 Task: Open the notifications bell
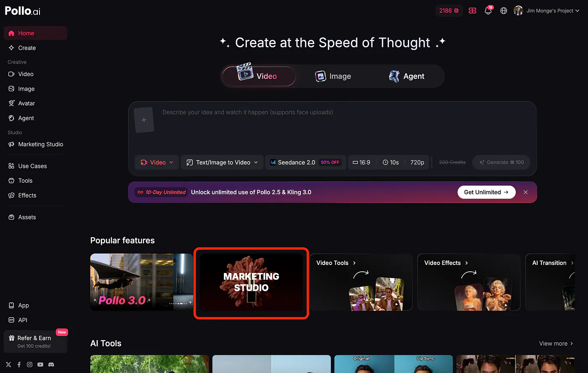coord(488,11)
